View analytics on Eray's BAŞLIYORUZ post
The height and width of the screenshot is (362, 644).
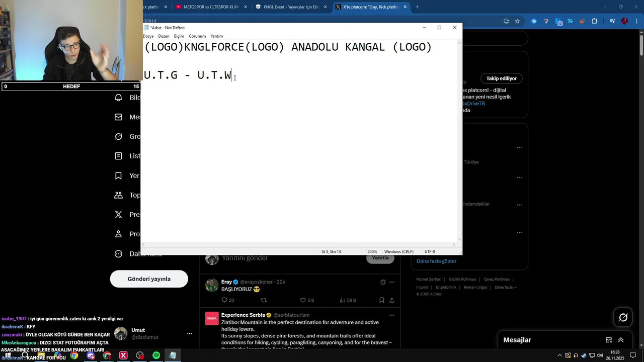342,300
